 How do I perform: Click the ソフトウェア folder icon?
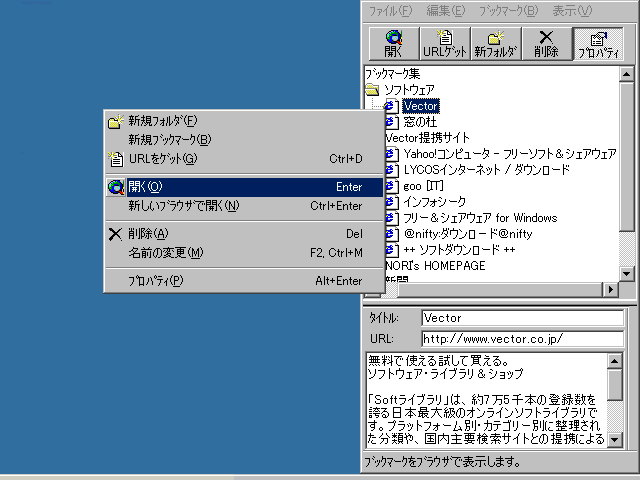tap(372, 89)
